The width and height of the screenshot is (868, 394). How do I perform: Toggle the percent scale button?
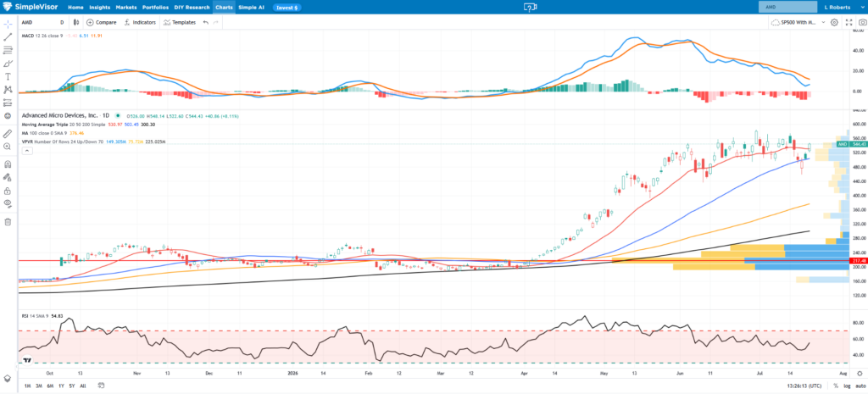click(x=836, y=386)
